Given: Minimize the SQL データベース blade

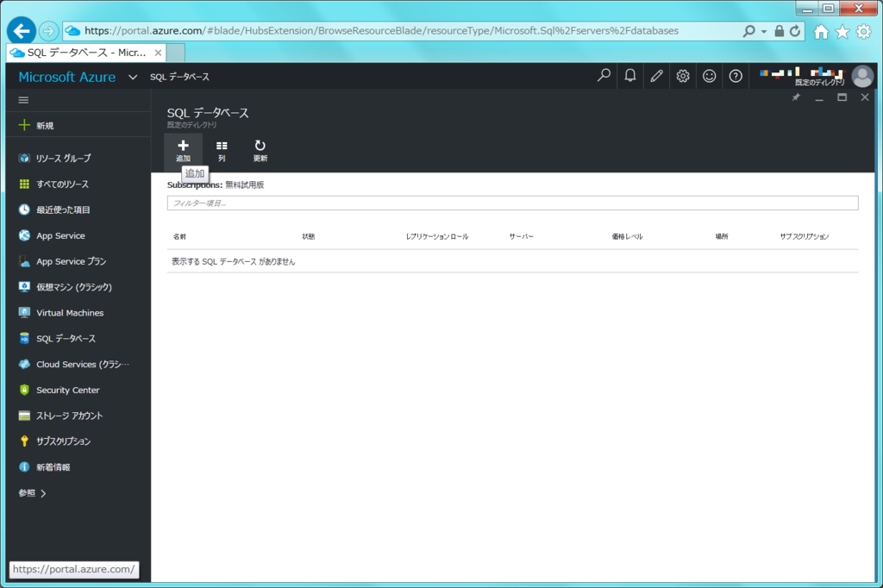Looking at the screenshot, I should pos(819,98).
